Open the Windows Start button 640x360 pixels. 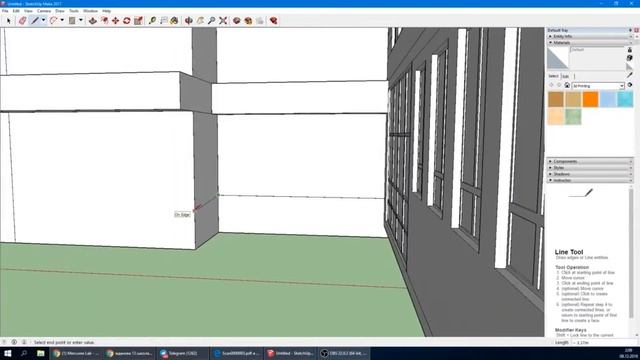coord(7,353)
